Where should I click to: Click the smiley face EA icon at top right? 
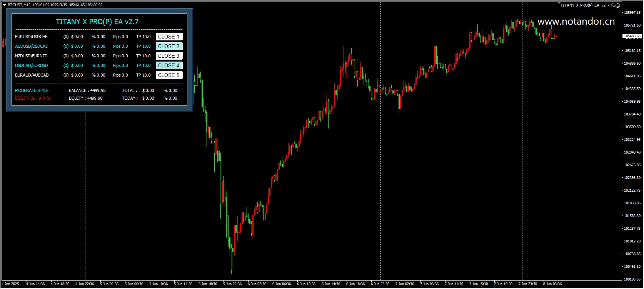point(618,5)
